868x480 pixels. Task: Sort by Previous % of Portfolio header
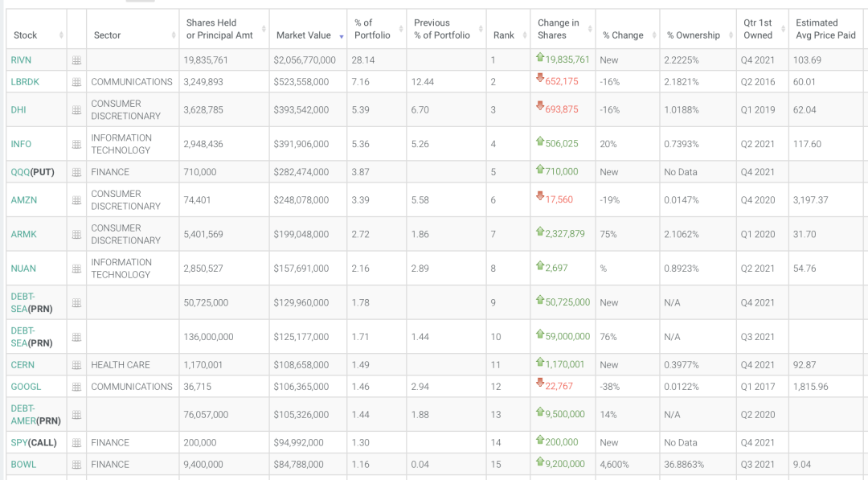point(446,29)
